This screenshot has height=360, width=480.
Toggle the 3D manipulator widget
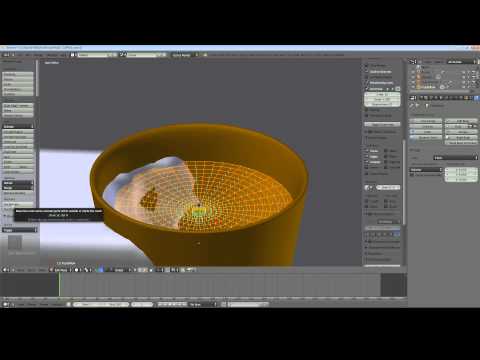pyautogui.click(x=100, y=270)
